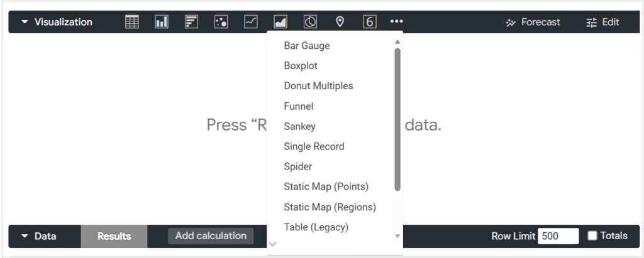Enable the Totals checkbox
This screenshot has height=258, width=644.
(x=592, y=236)
